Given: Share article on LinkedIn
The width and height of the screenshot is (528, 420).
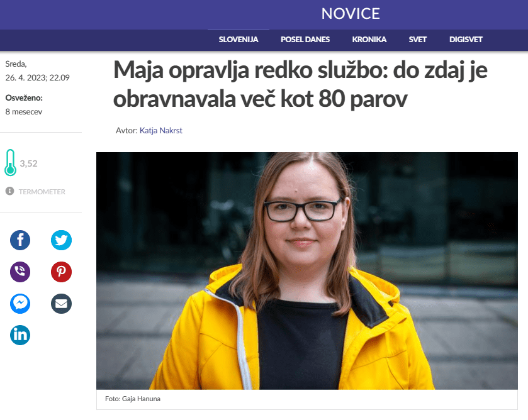Looking at the screenshot, I should tap(20, 335).
